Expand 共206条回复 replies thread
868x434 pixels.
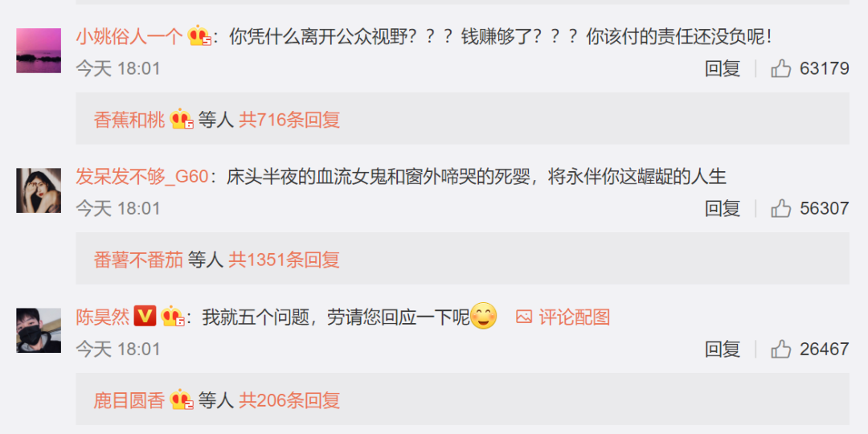(x=289, y=399)
